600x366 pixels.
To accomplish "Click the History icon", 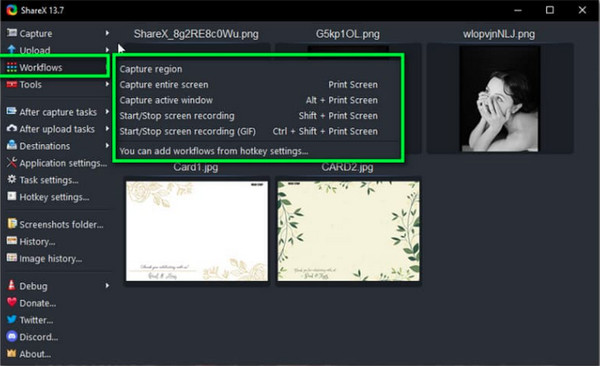I will pyautogui.click(x=12, y=241).
